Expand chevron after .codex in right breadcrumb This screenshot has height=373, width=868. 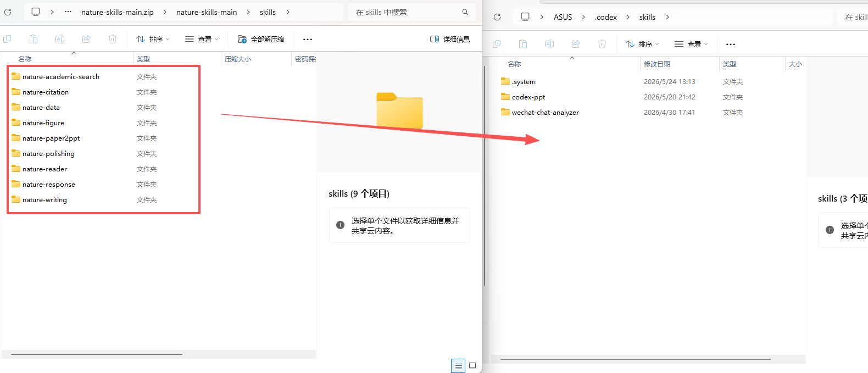[x=628, y=17]
